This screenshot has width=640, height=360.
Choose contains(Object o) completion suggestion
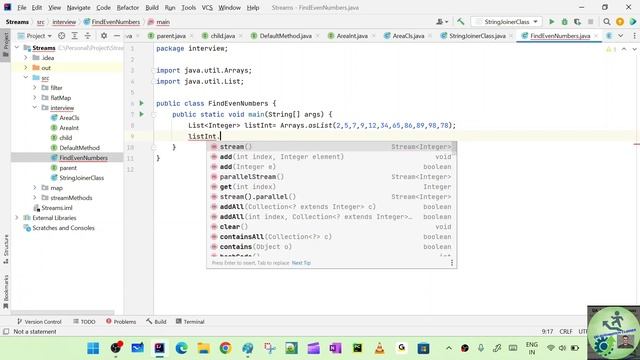click(331, 247)
